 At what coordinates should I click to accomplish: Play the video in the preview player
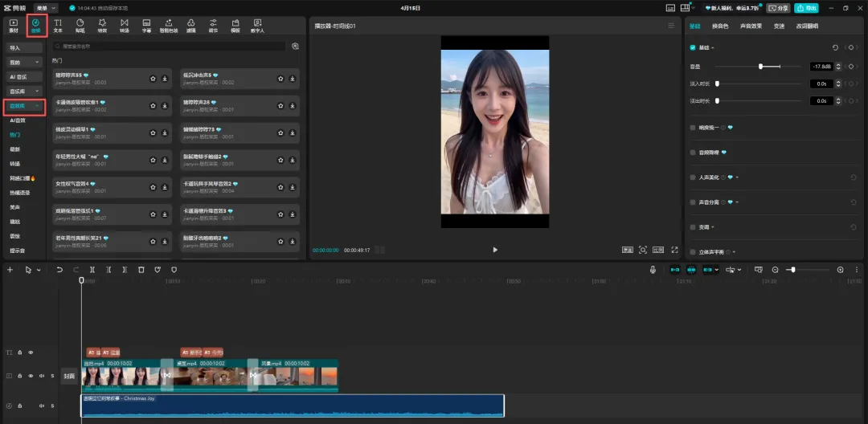495,250
